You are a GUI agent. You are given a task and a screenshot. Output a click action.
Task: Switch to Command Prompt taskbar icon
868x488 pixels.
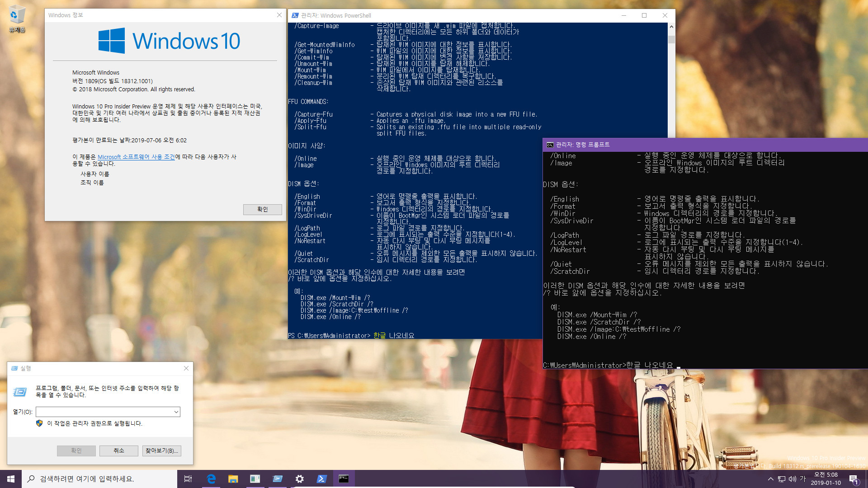click(344, 479)
